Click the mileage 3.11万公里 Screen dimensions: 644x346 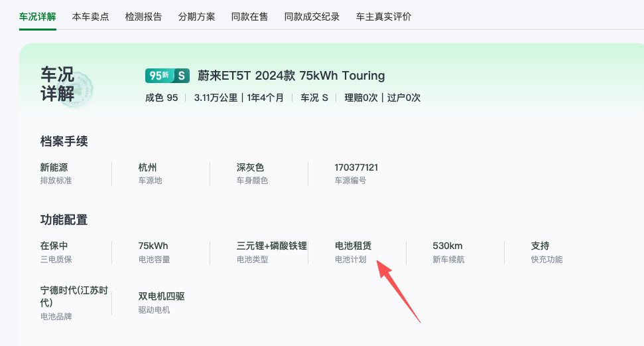tap(216, 98)
